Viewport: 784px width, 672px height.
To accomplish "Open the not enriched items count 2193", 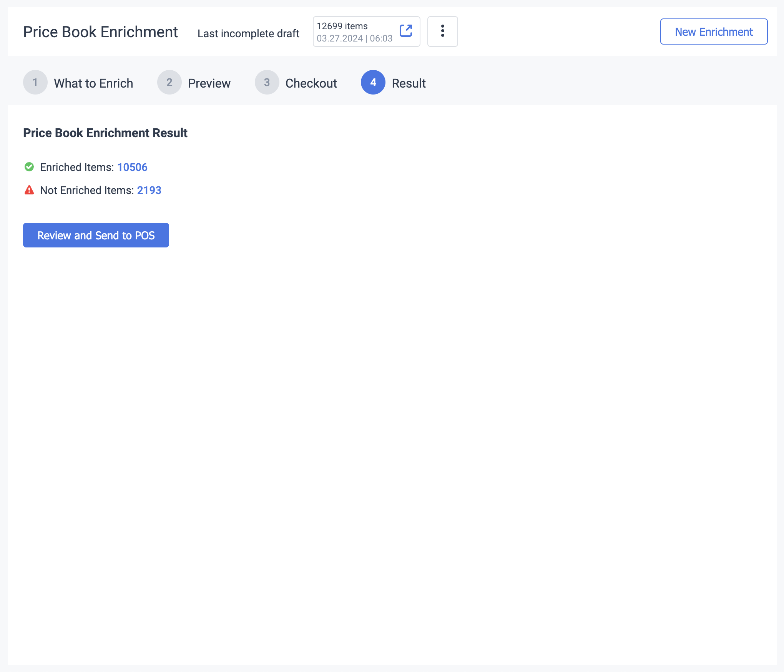I will (149, 190).
